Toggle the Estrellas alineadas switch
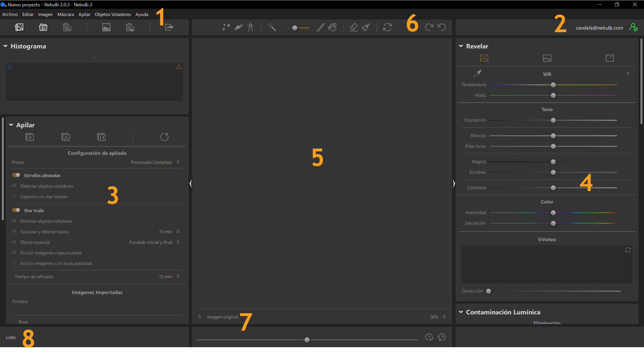This screenshot has width=644, height=356. point(16,175)
